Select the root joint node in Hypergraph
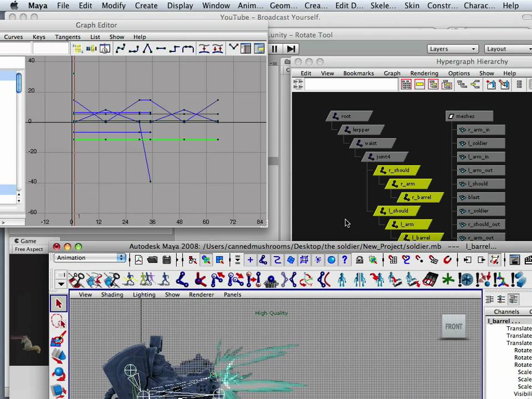This screenshot has width=532, height=399. tap(349, 116)
